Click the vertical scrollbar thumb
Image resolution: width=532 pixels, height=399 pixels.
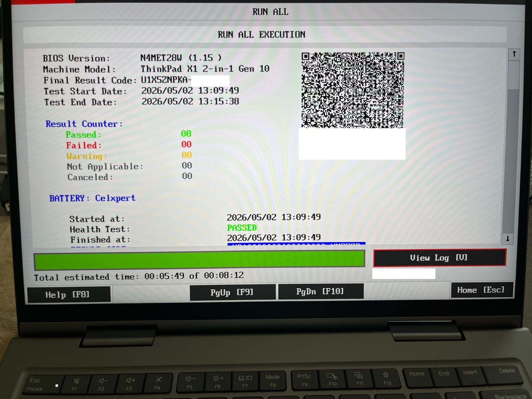pos(514,75)
